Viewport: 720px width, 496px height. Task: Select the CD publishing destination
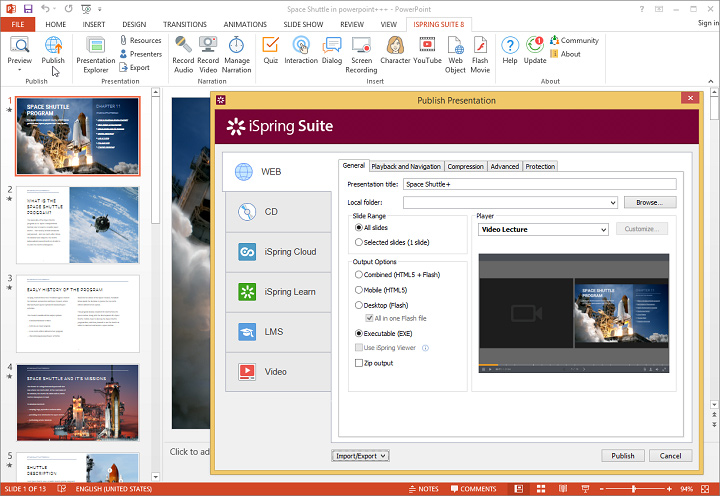pyautogui.click(x=278, y=212)
